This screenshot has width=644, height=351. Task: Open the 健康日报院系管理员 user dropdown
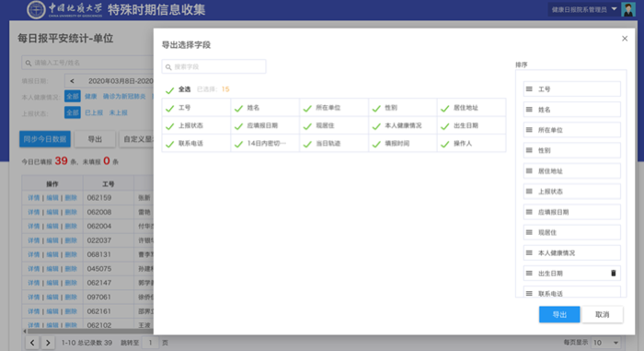pos(583,9)
